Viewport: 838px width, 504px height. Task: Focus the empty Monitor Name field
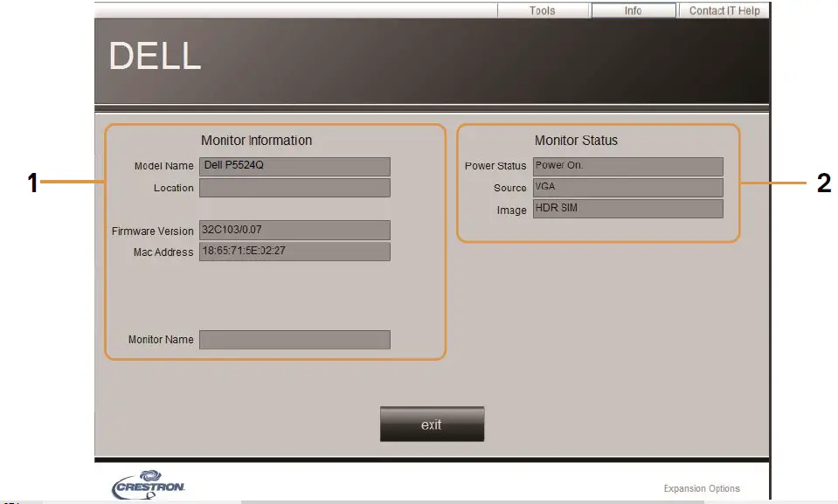(294, 340)
